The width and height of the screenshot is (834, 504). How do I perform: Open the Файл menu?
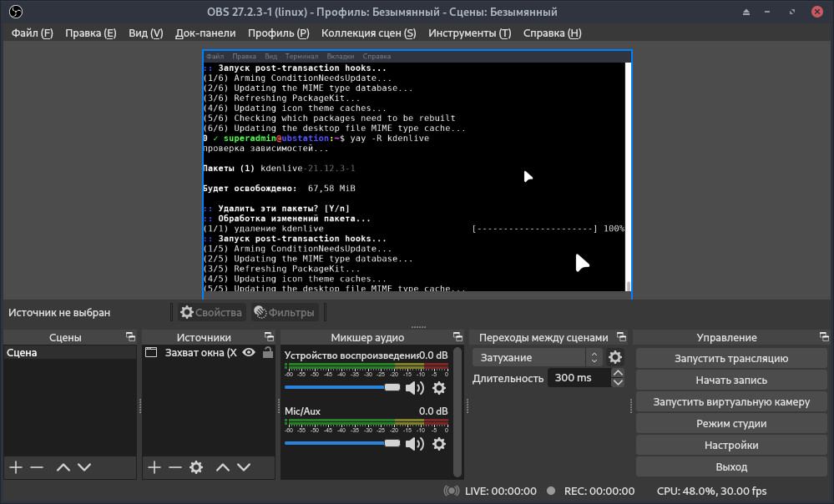click(x=33, y=33)
